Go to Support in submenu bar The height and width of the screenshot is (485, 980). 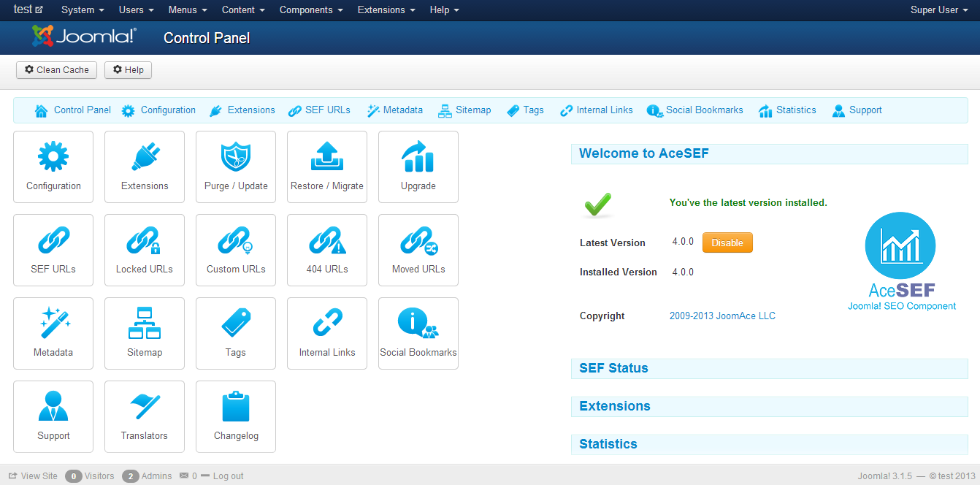857,110
